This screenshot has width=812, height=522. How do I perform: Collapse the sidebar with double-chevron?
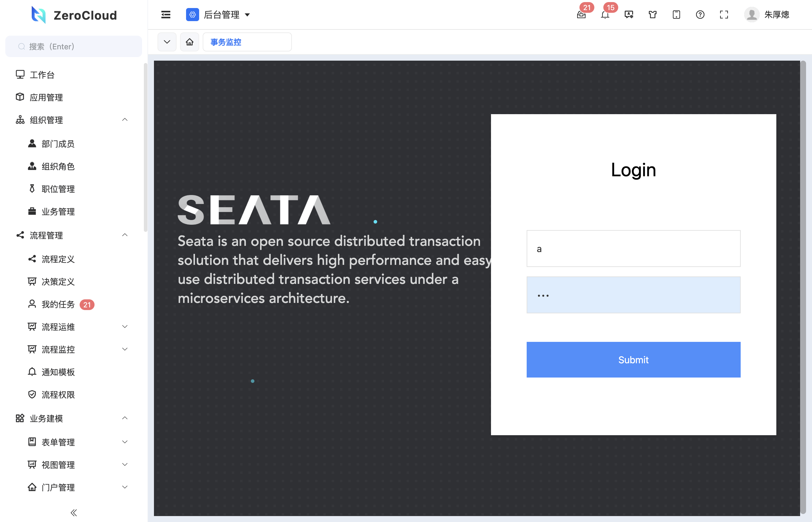click(x=73, y=512)
